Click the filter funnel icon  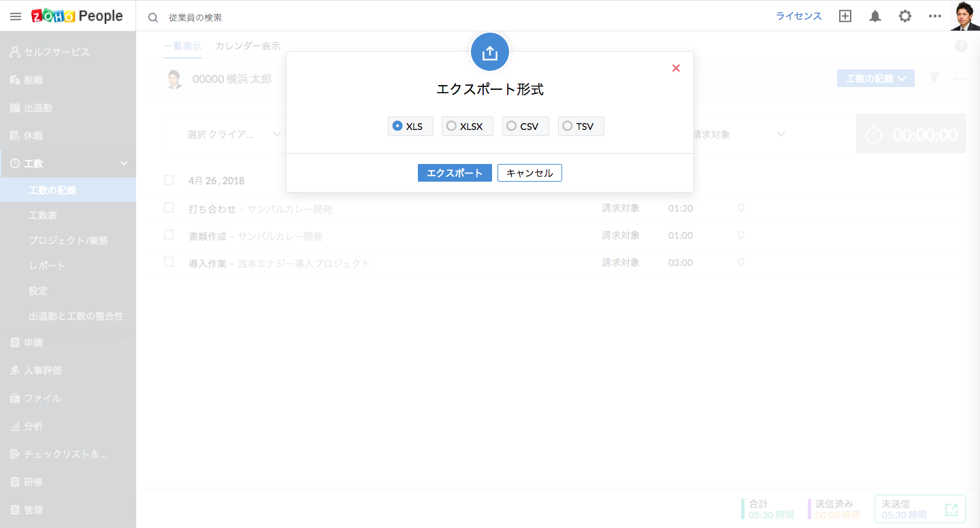point(934,78)
